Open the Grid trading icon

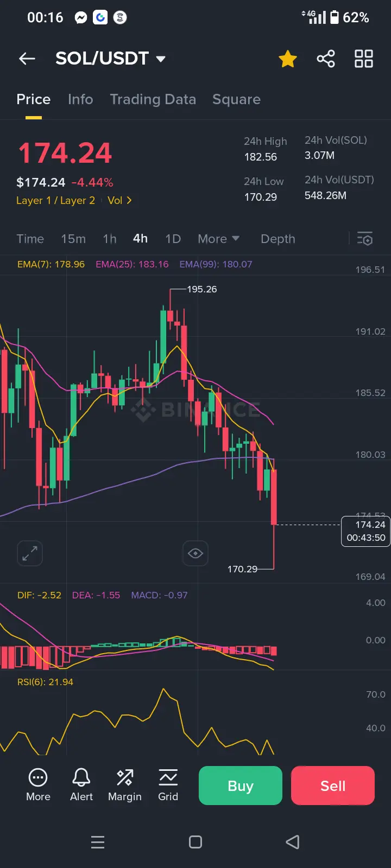[168, 777]
